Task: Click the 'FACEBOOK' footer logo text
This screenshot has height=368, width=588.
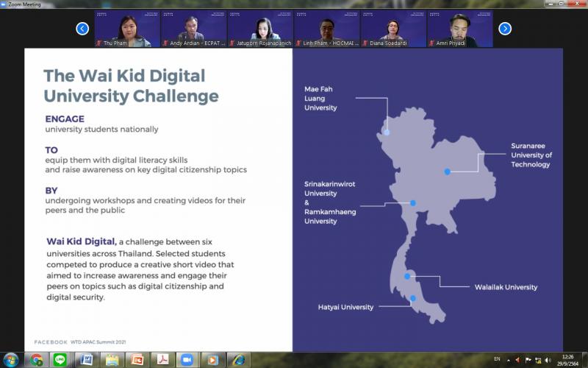Action: (x=51, y=342)
